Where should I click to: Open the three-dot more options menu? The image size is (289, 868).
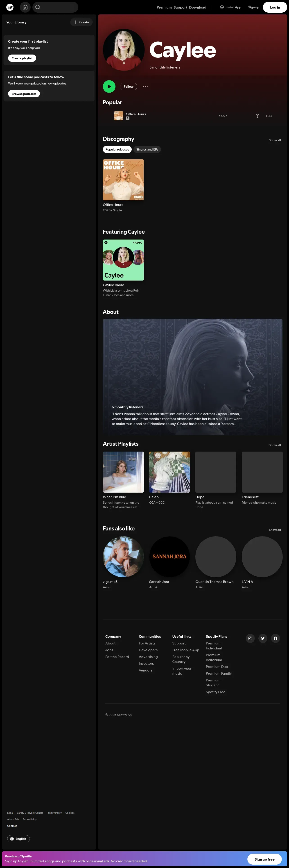click(146, 87)
